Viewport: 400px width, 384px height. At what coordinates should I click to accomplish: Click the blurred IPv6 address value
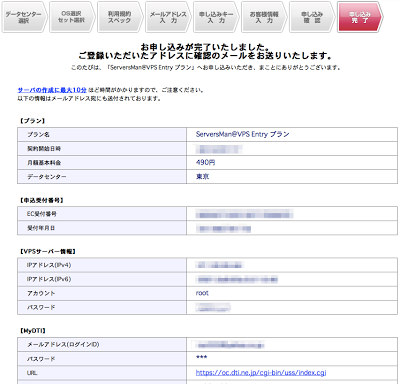point(237,279)
